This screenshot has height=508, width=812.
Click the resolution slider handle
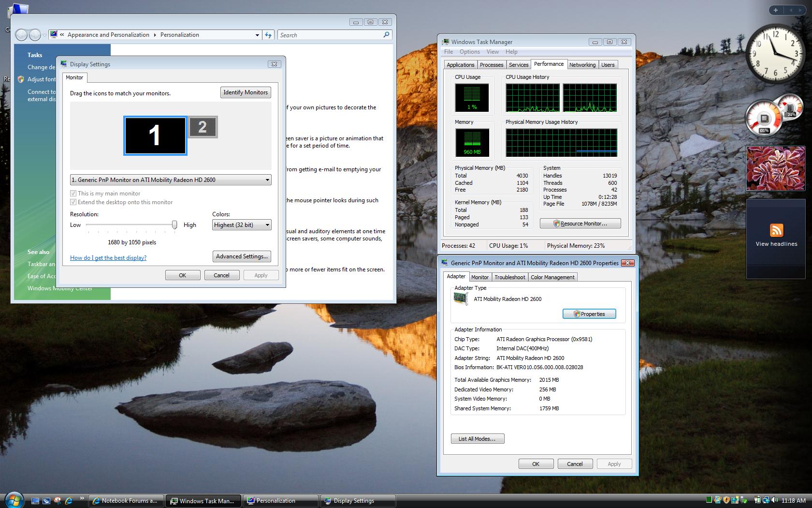pyautogui.click(x=174, y=225)
